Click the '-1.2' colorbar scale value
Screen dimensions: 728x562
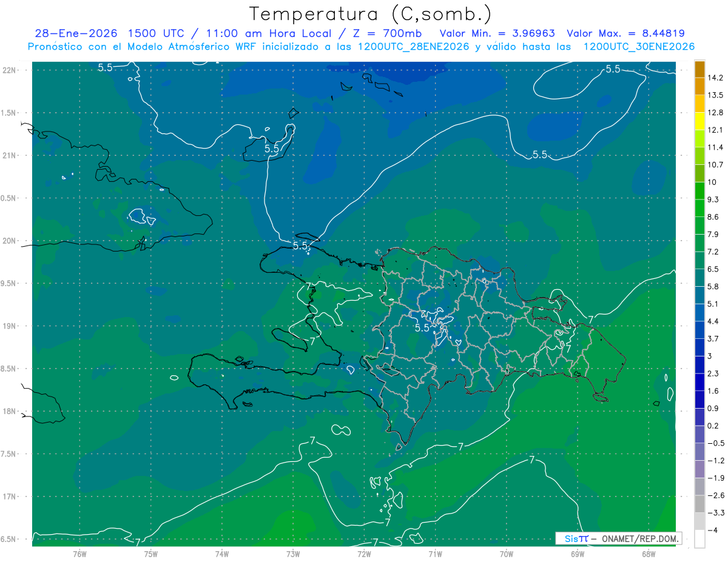point(716,461)
